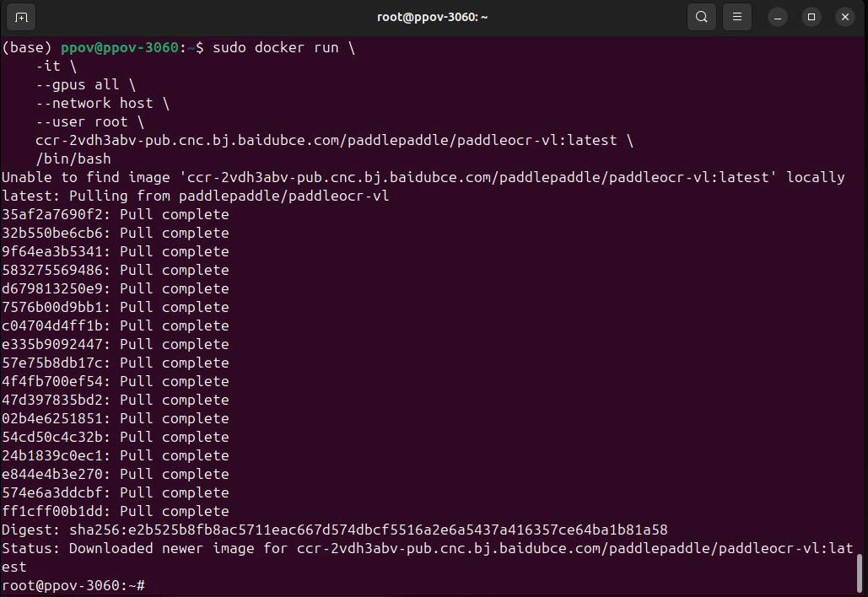Click the three-line menu icon
The width and height of the screenshot is (868, 597).
coord(736,16)
